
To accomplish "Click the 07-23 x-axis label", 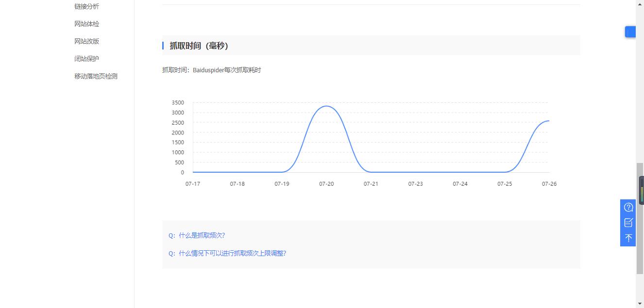I will click(x=415, y=184).
